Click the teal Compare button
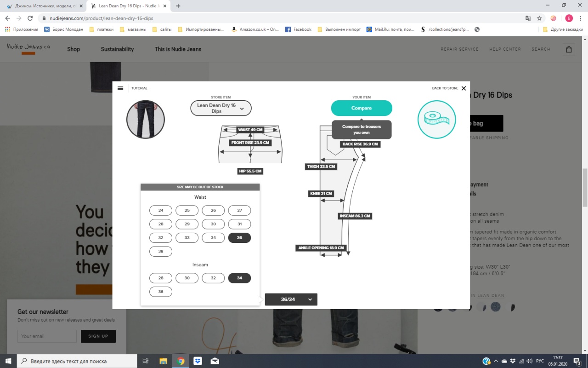588x368 pixels. click(x=362, y=108)
